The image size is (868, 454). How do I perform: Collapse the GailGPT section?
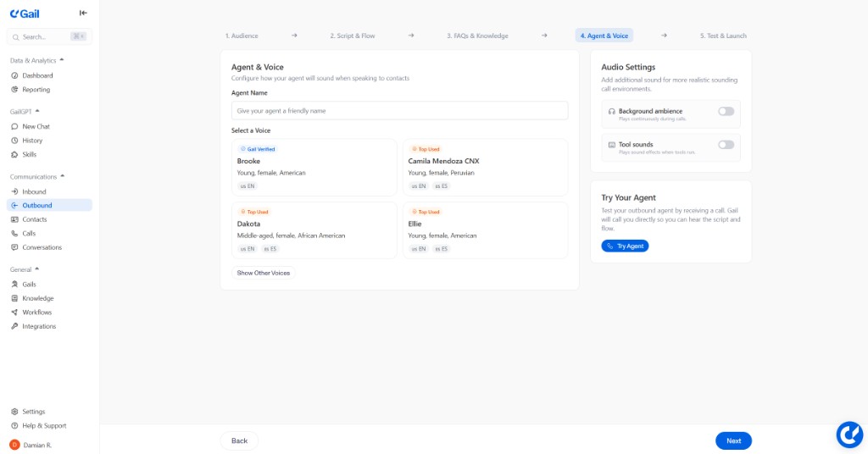(37, 111)
